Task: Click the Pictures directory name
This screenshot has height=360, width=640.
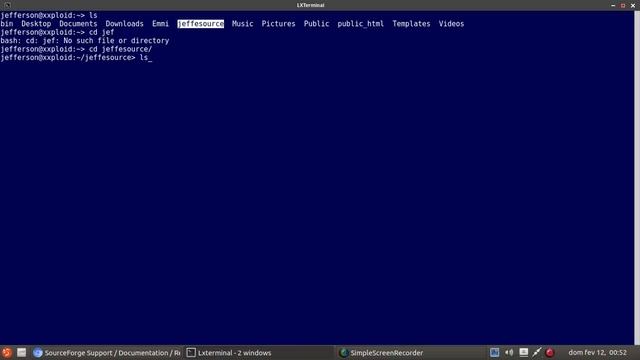Action: 278,24
